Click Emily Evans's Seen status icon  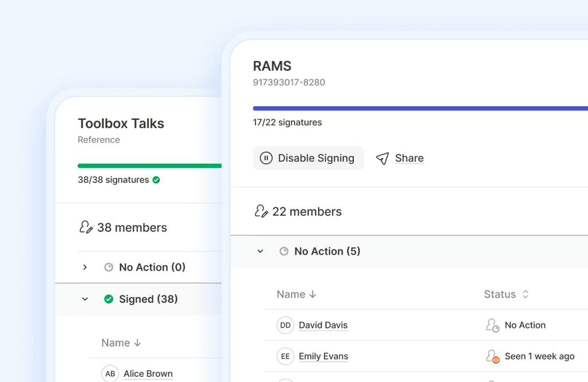(492, 356)
